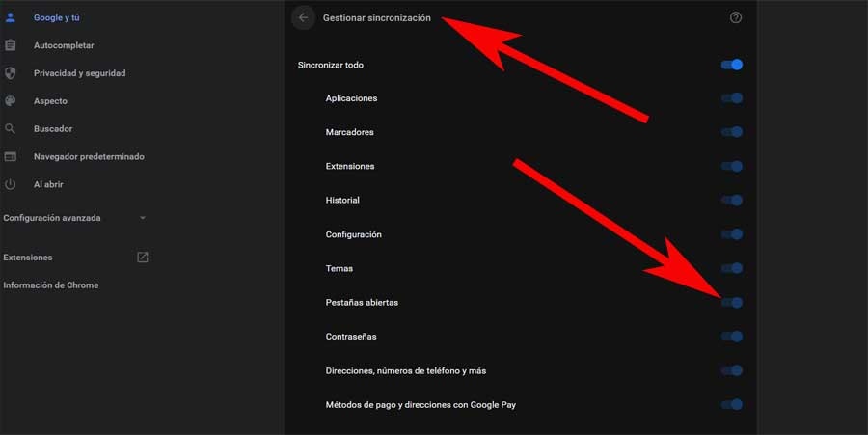
Task: Click the Autocompletar clipboard icon
Action: point(10,45)
